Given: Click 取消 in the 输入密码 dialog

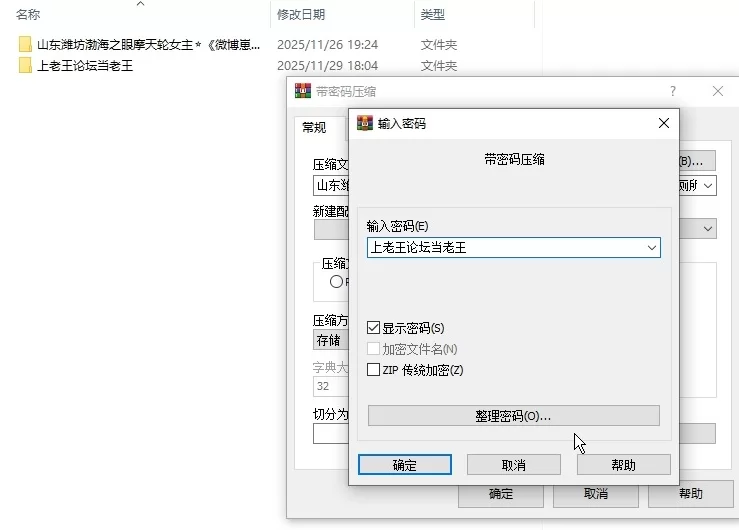Looking at the screenshot, I should [x=514, y=465].
